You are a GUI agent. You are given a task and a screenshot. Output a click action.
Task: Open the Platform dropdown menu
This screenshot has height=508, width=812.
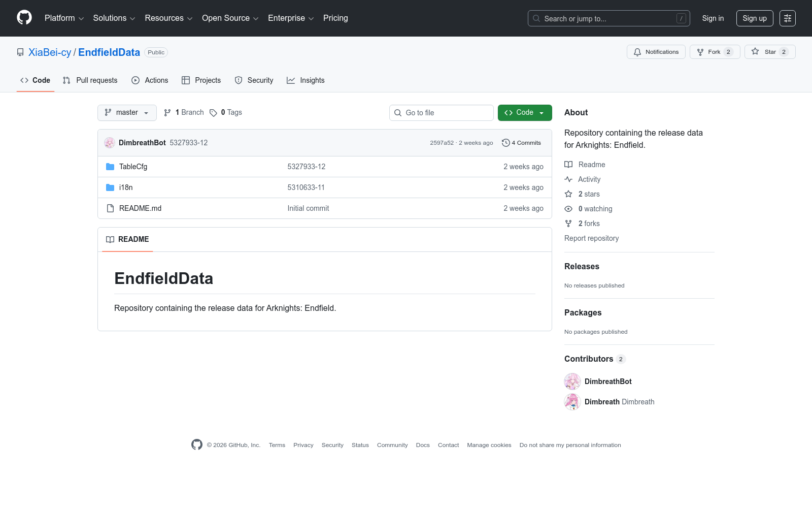click(x=64, y=18)
